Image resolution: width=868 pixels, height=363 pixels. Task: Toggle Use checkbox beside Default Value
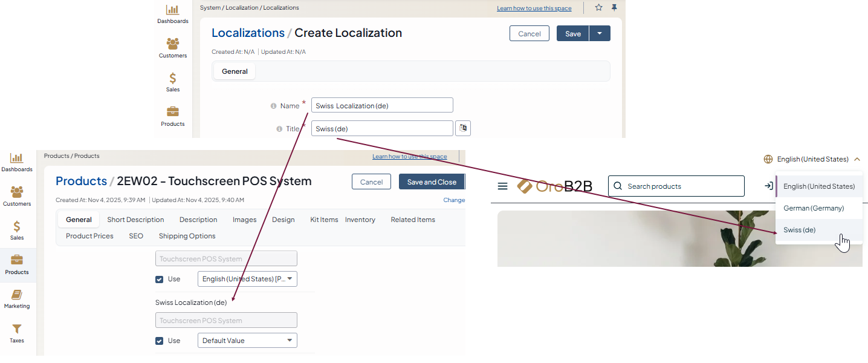click(x=160, y=341)
